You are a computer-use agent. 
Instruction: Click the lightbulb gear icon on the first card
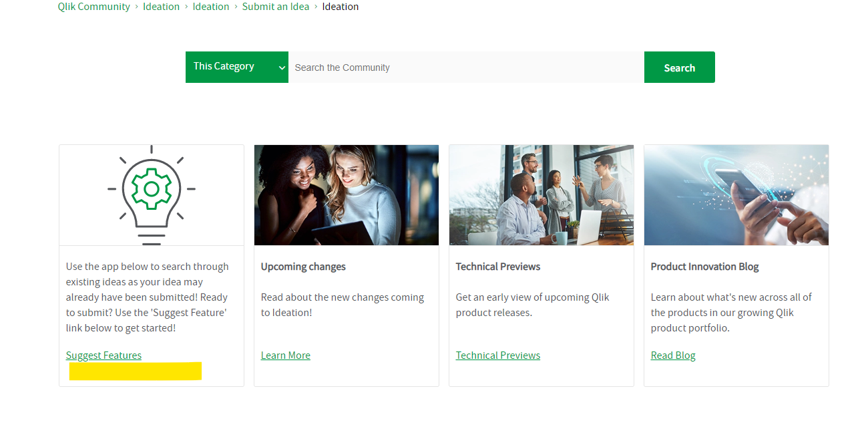click(151, 194)
